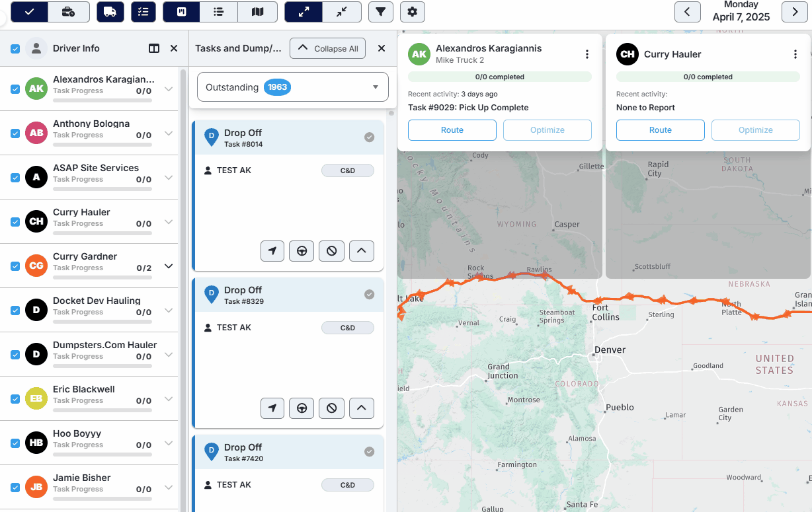Expand Curry Hauler driver row chevron
The width and height of the screenshot is (812, 512).
(169, 222)
